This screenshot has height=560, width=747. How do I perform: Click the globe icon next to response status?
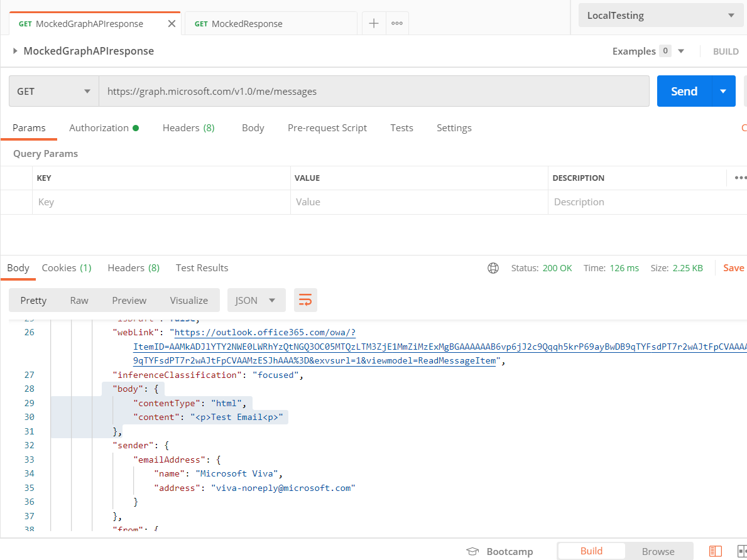[493, 267]
